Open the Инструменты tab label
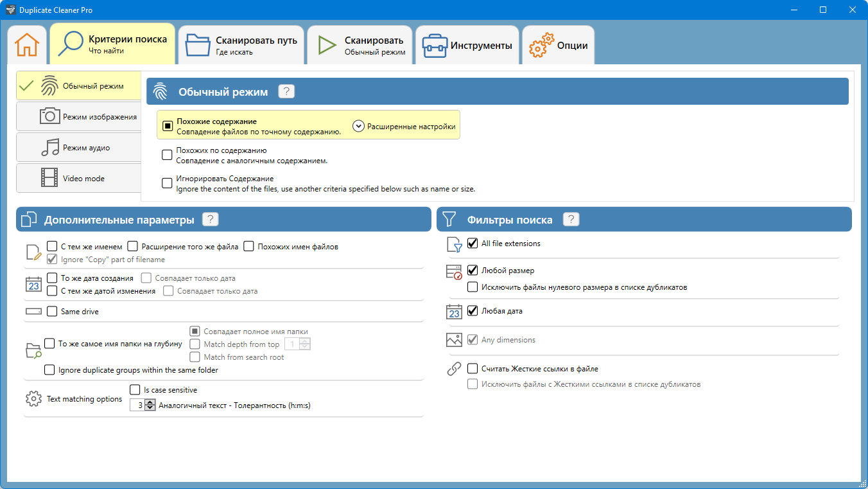The height and width of the screenshot is (489, 868). [x=482, y=46]
